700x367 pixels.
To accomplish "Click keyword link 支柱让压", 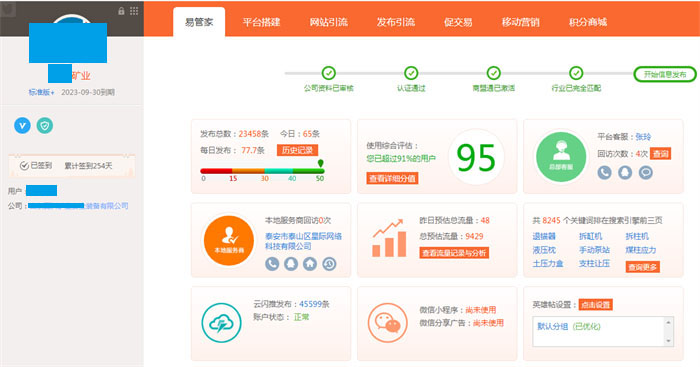I will pos(594,263).
